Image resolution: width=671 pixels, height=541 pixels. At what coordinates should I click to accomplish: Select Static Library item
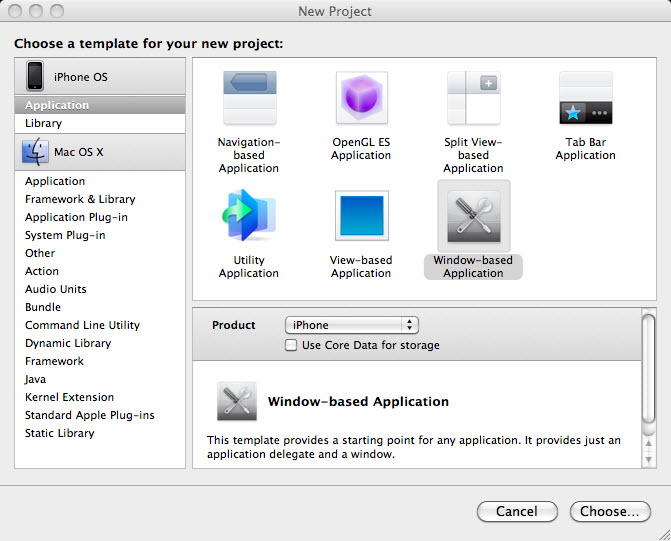pos(100,433)
